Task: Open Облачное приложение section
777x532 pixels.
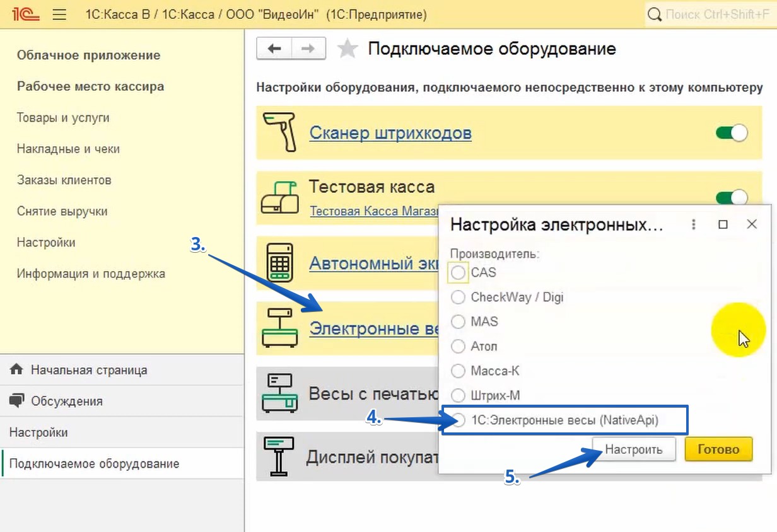Action: click(88, 55)
